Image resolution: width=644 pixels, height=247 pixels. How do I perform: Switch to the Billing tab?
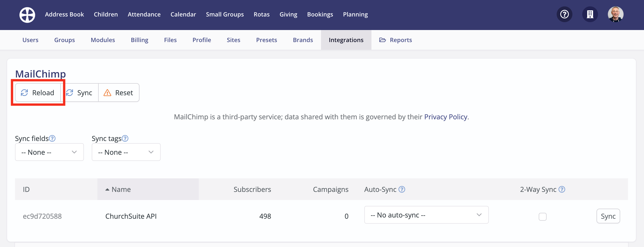[x=139, y=40]
